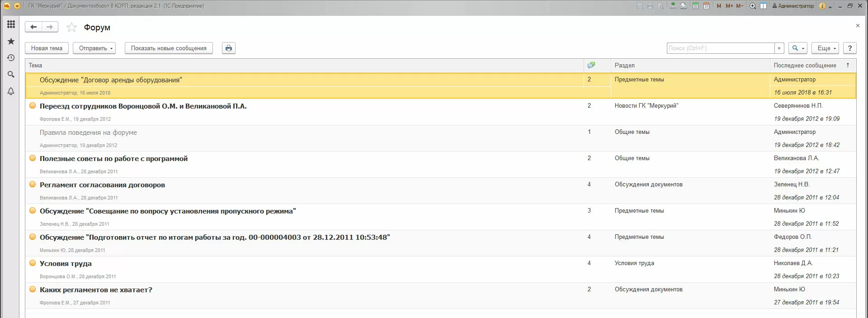Viewport: 868px width, 318px height.
Task: Click the zoom magnifier in the title bar
Action: [753, 6]
